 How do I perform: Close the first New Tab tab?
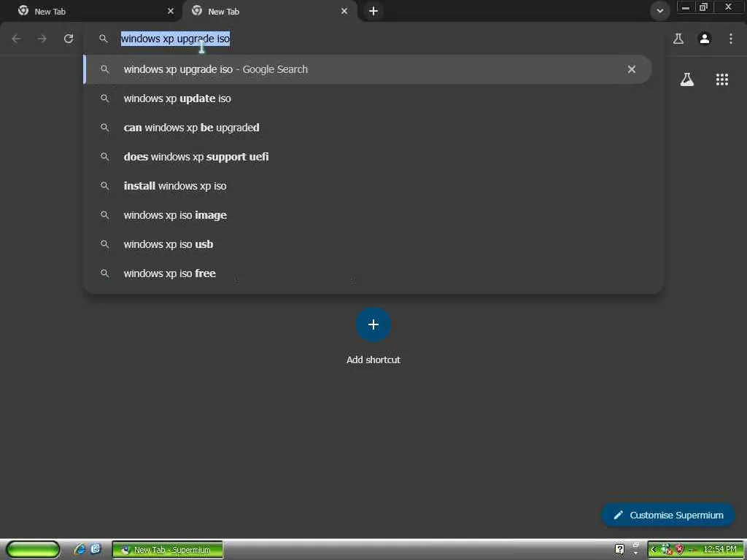coord(171,11)
